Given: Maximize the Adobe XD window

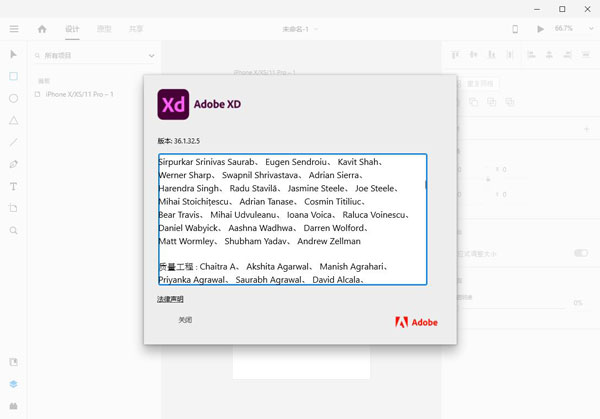Looking at the screenshot, I should (x=562, y=9).
